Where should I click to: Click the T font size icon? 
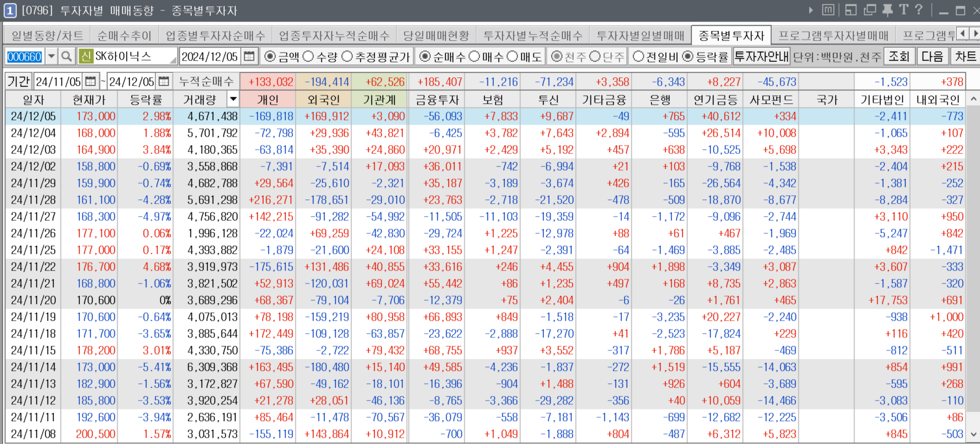tap(903, 10)
